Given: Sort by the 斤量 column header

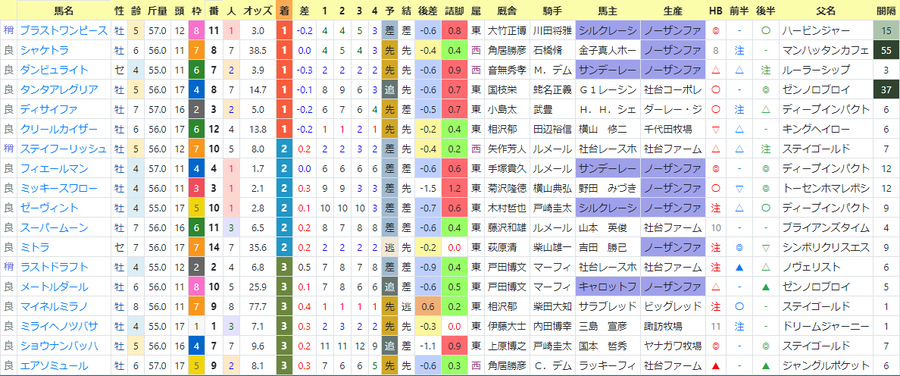Looking at the screenshot, I should tap(157, 10).
